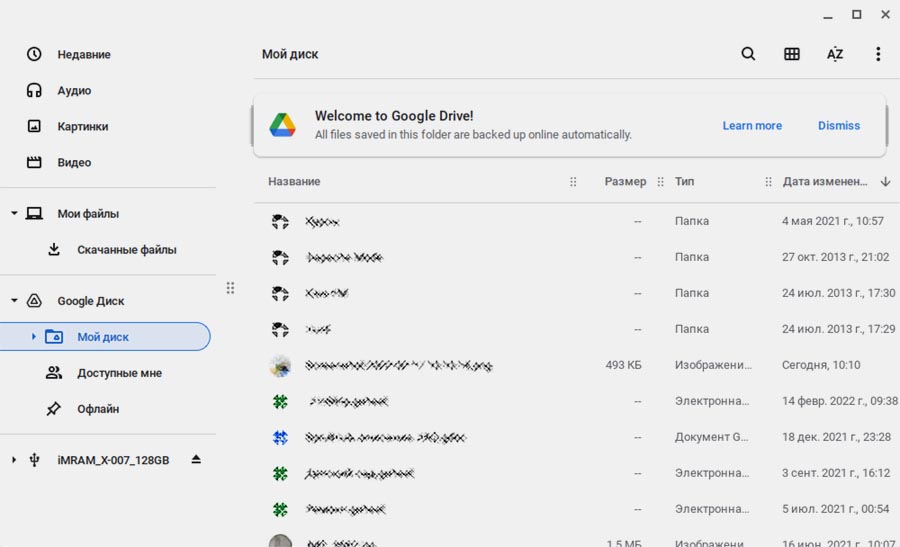This screenshot has height=547, width=900.
Task: Open the AZ sort options
Action: [x=835, y=54]
